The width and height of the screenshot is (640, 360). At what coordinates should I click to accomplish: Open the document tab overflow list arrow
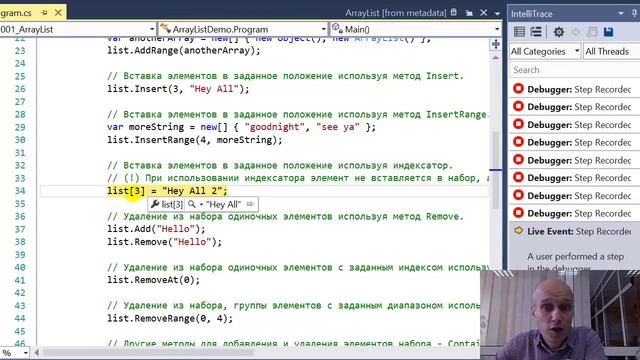coord(497,13)
